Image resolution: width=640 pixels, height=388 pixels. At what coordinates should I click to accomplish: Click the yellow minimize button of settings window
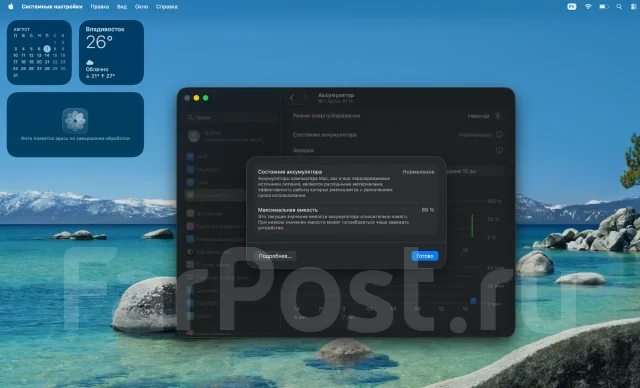(x=196, y=98)
